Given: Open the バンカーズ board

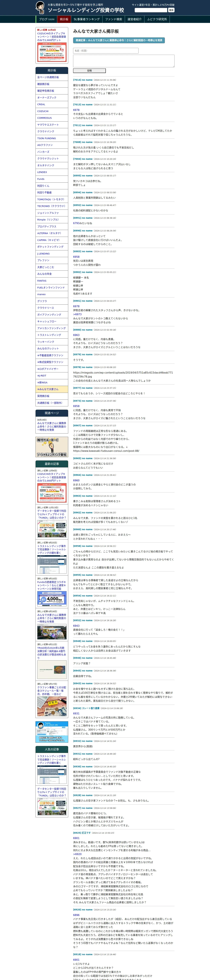Looking at the screenshot, I should [x=52, y=152].
